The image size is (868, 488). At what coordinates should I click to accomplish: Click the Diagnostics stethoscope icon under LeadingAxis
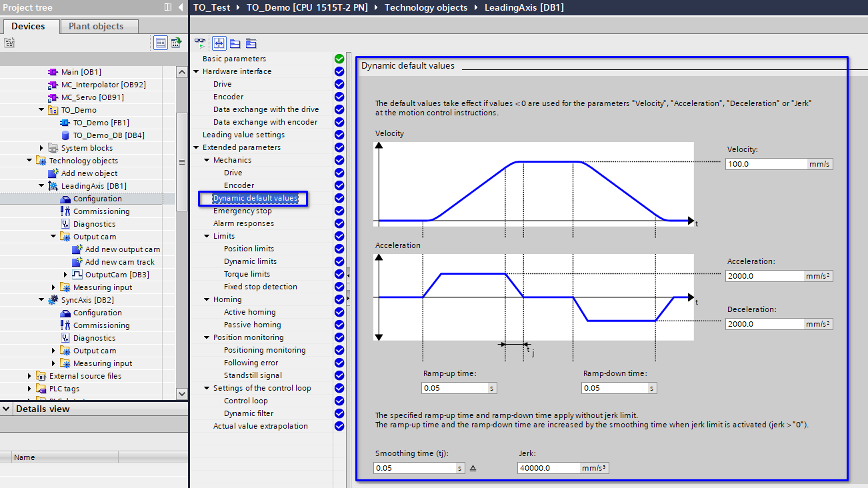(65, 224)
